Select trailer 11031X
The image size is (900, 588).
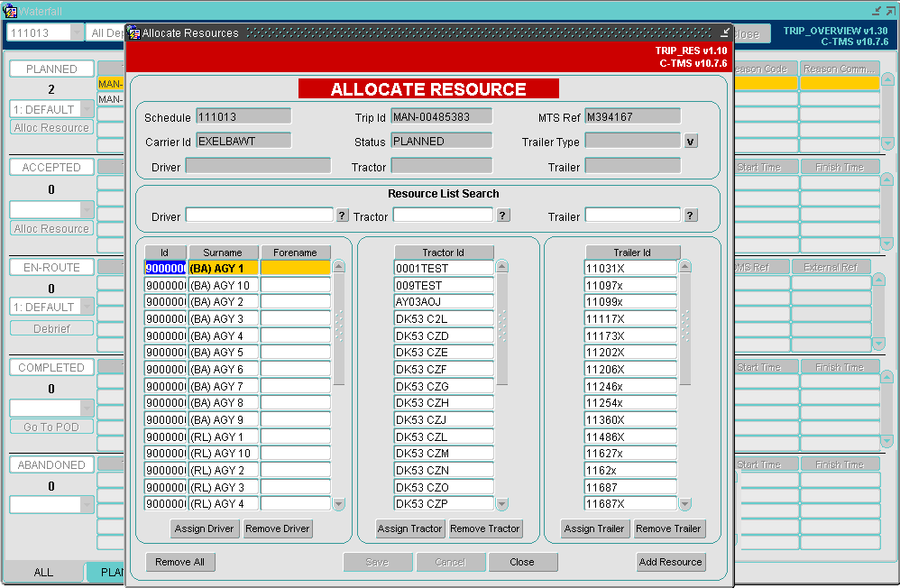tap(630, 268)
